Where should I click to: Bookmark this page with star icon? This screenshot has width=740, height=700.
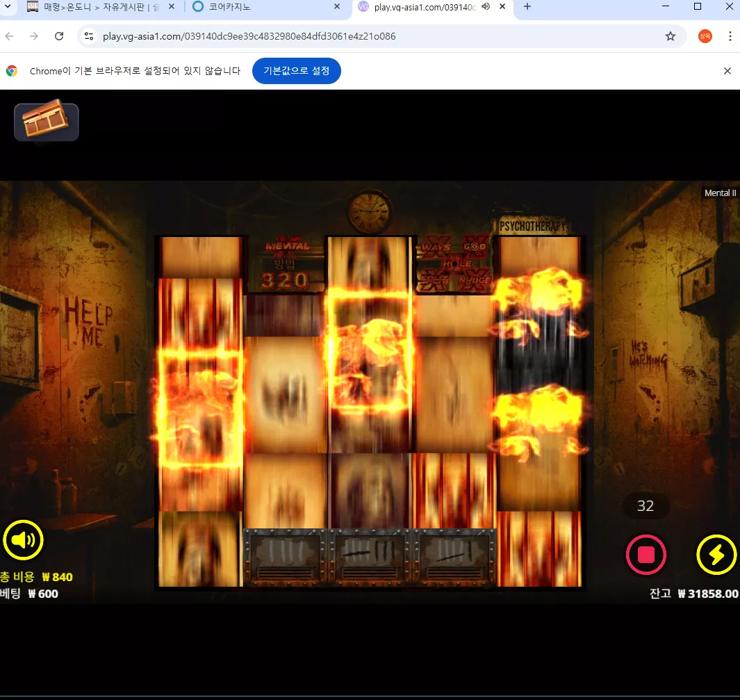tap(670, 36)
